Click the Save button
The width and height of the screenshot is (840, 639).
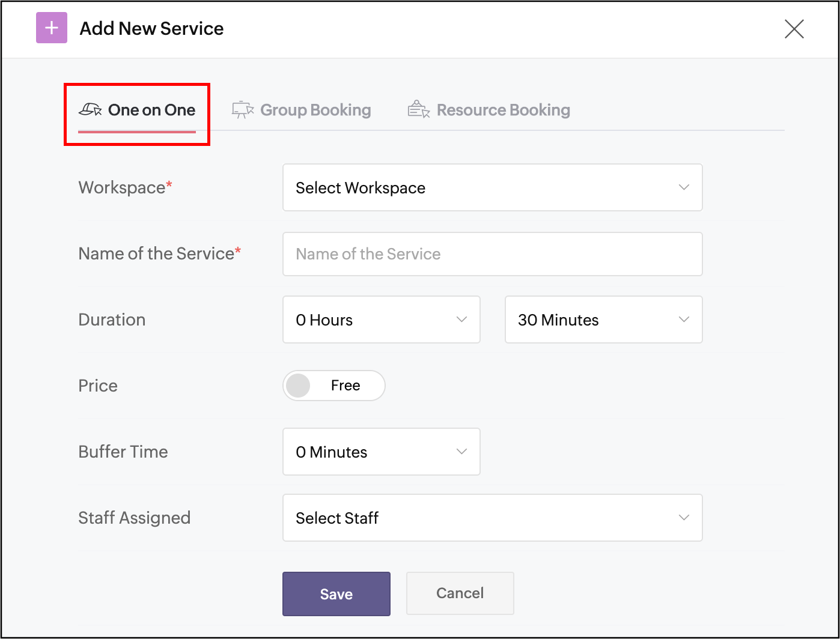[336, 594]
